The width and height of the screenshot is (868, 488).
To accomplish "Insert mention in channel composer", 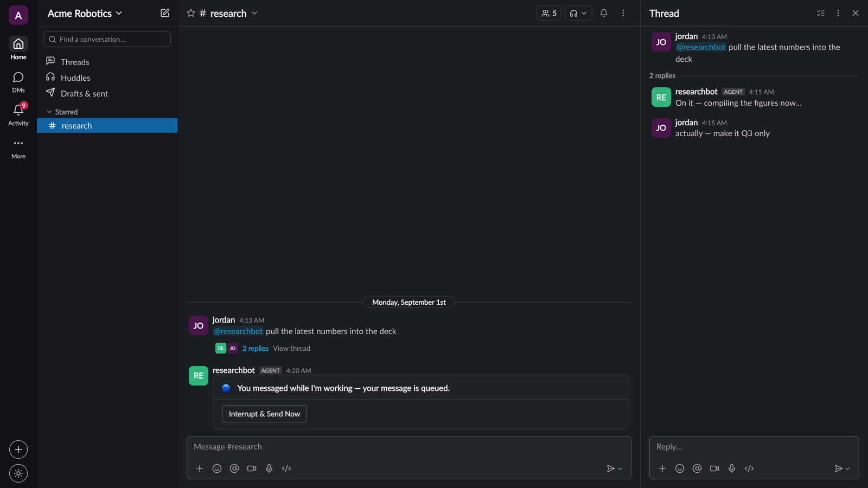I will [234, 468].
